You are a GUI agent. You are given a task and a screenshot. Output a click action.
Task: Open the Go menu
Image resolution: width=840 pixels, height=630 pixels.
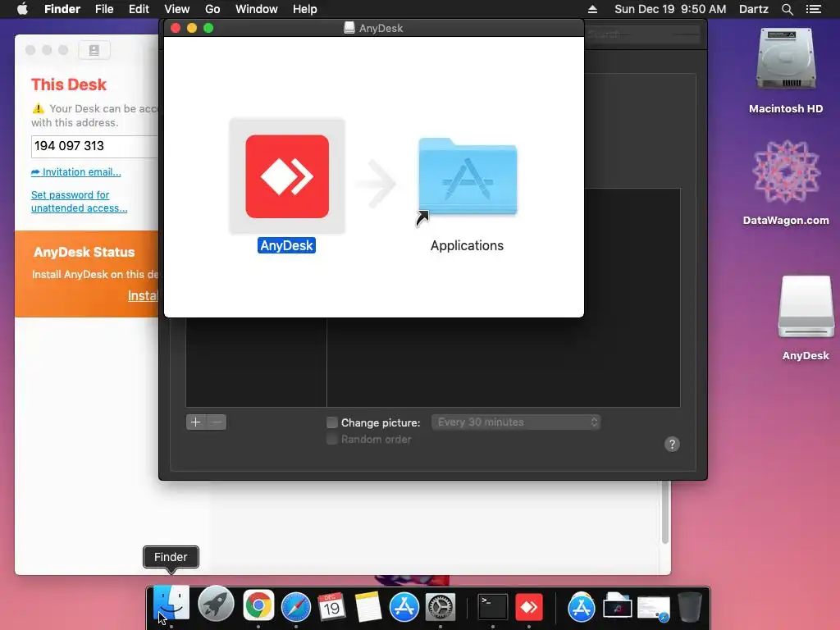[212, 9]
